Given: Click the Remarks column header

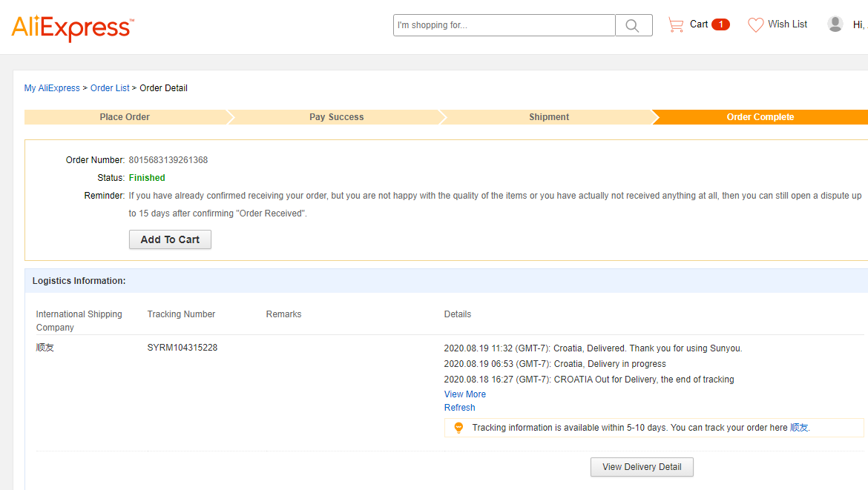Looking at the screenshot, I should [x=283, y=314].
